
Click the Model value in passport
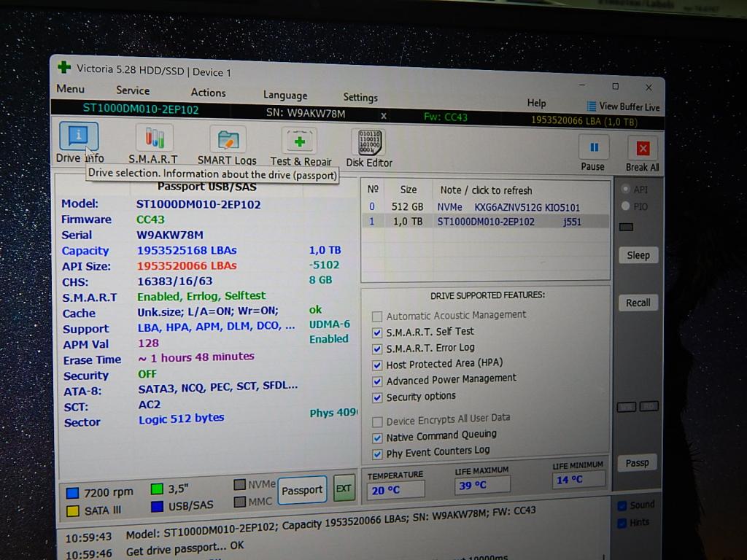point(198,205)
